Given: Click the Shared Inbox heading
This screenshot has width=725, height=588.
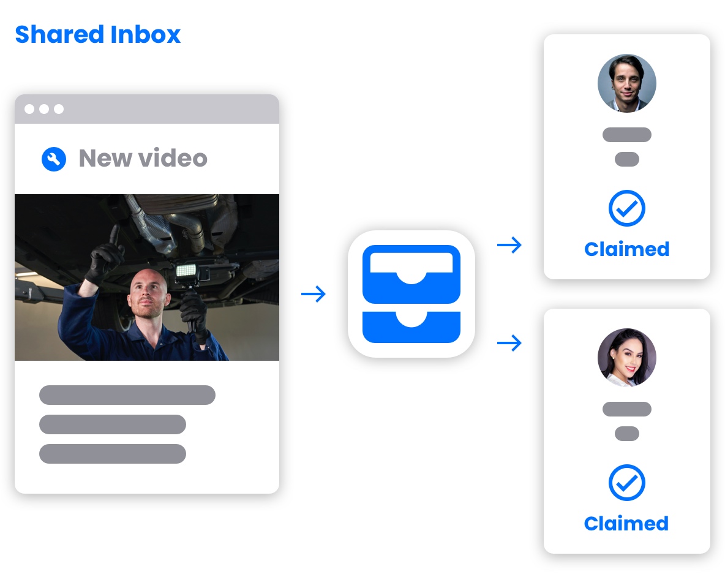Looking at the screenshot, I should tap(97, 35).
